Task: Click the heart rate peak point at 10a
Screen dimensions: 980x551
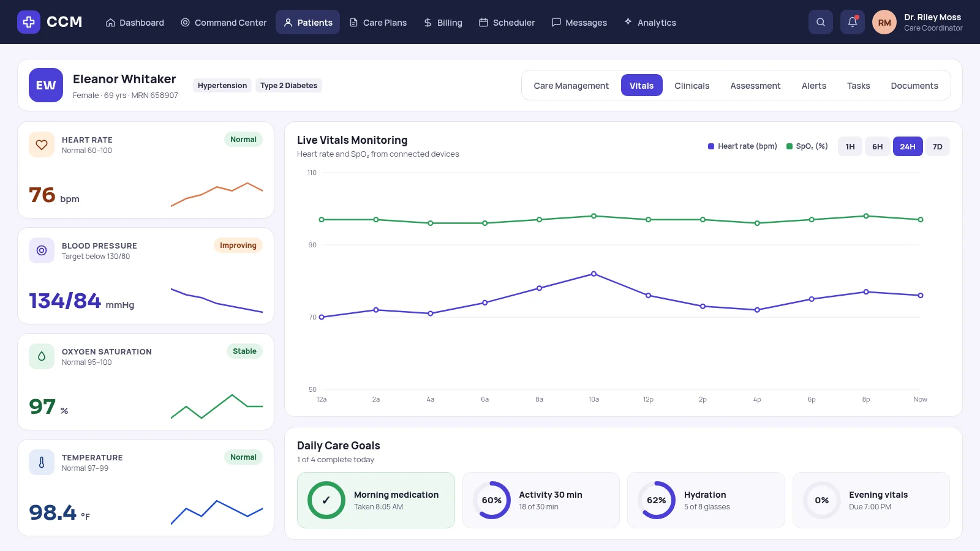Action: 594,274
